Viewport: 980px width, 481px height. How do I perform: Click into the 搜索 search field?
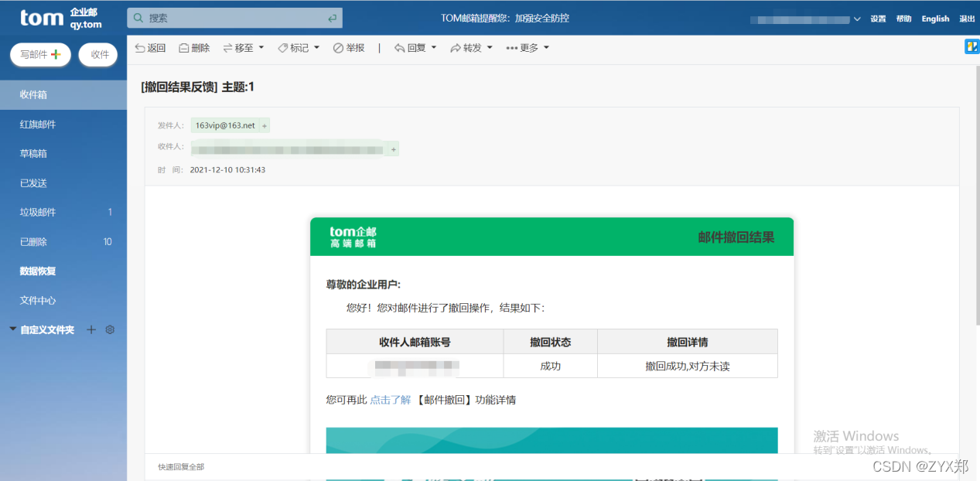(234, 18)
